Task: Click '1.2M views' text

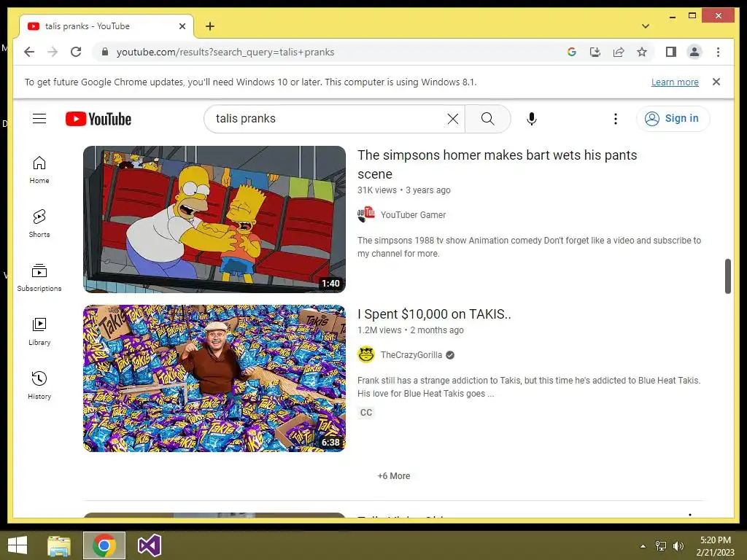Action: click(x=379, y=330)
